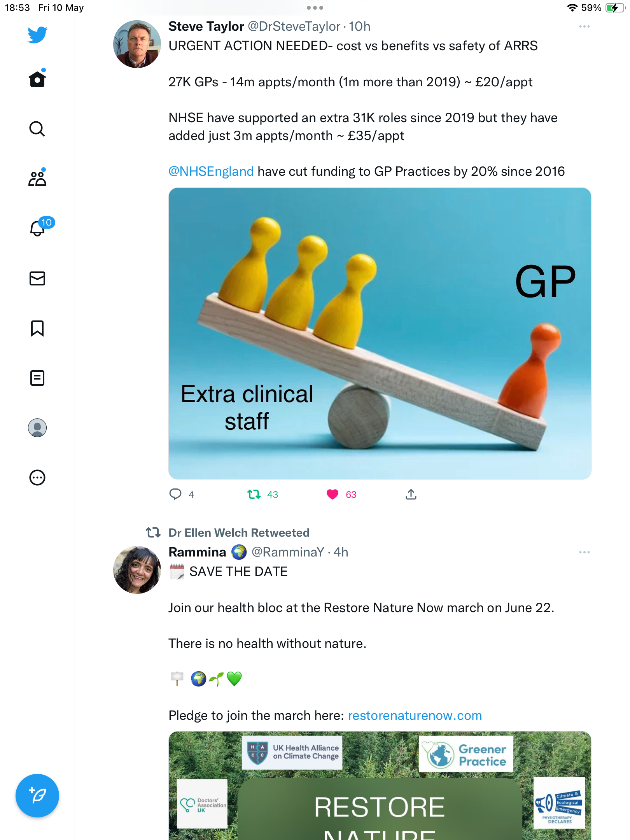Open the Twitter bird logo
This screenshot has width=630, height=840.
point(37,35)
